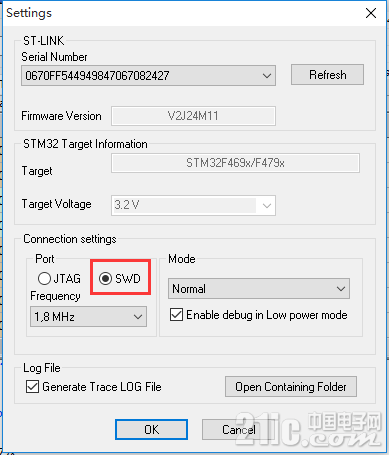Select the SWD port radio button
The width and height of the screenshot is (389, 455).
[105, 278]
